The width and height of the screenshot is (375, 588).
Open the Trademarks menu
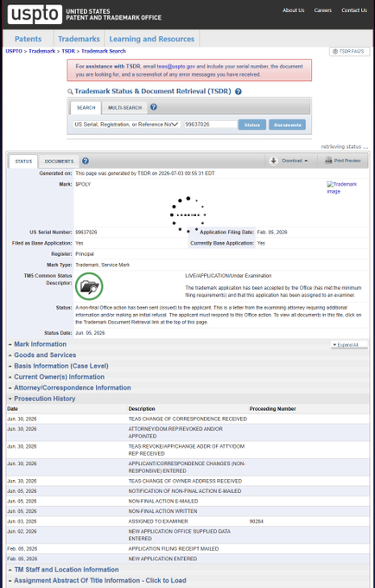click(x=79, y=39)
